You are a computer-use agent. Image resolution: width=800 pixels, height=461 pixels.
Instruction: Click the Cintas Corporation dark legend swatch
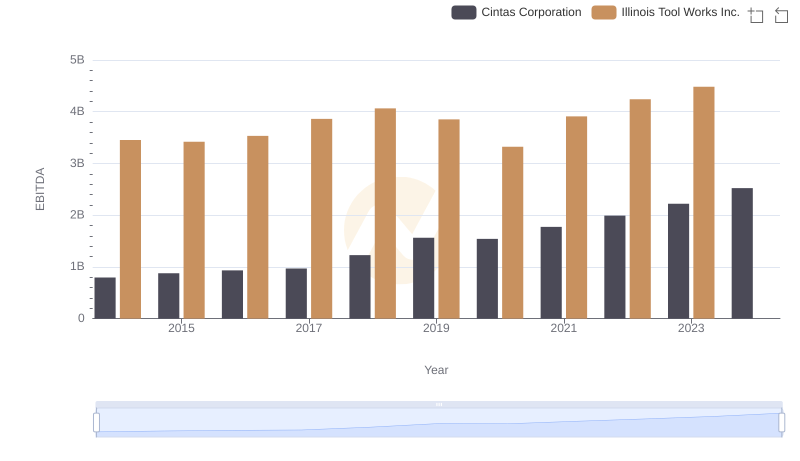point(464,12)
